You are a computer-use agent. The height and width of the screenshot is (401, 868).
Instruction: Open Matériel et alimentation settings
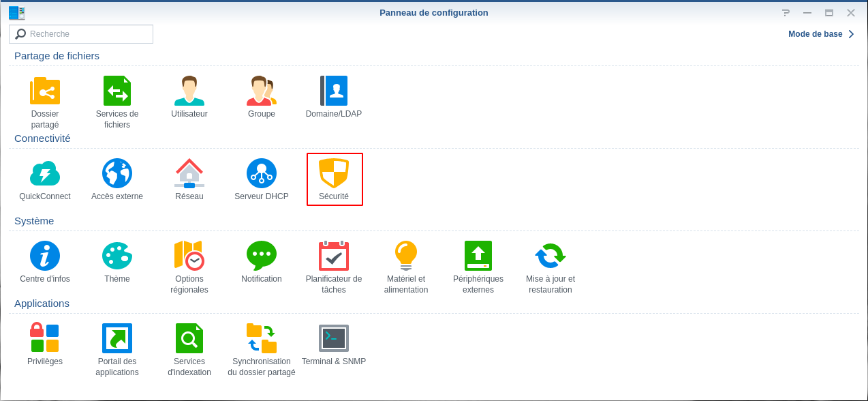[406, 256]
